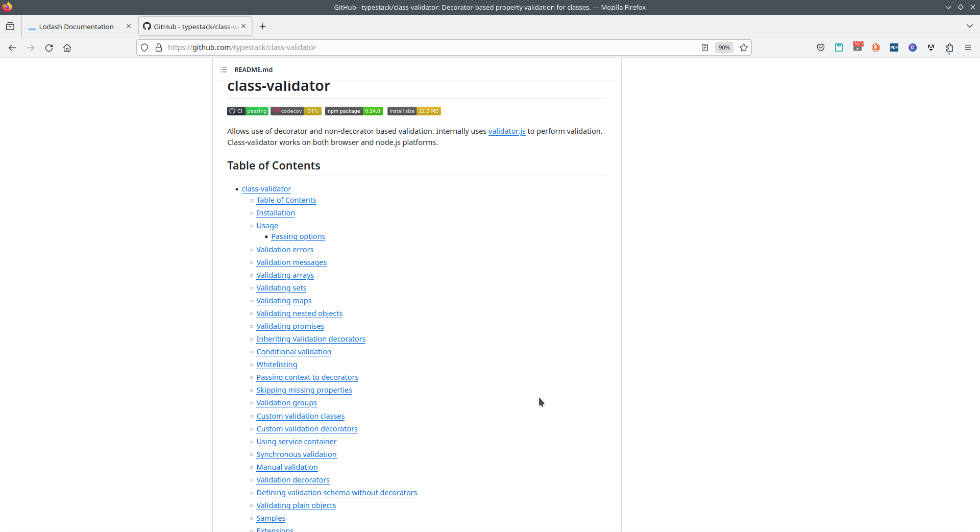Jump to the Usage section
Viewport: 980px width, 532px height.
(267, 226)
